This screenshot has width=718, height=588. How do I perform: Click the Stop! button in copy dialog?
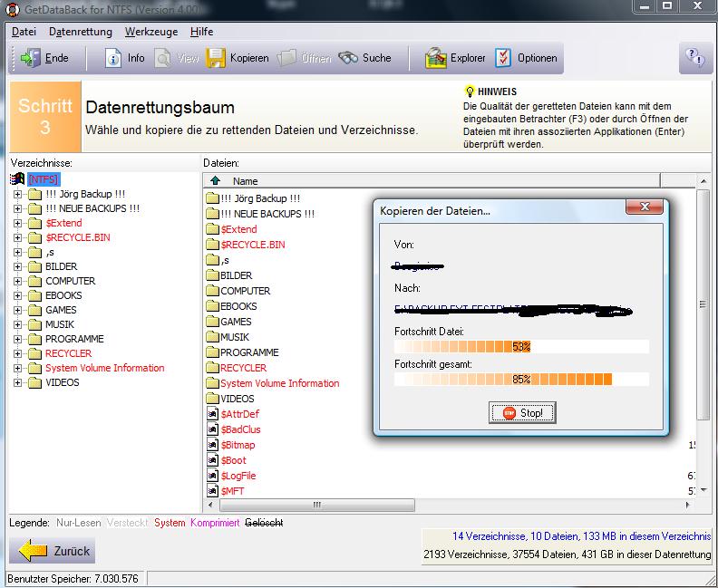[522, 413]
